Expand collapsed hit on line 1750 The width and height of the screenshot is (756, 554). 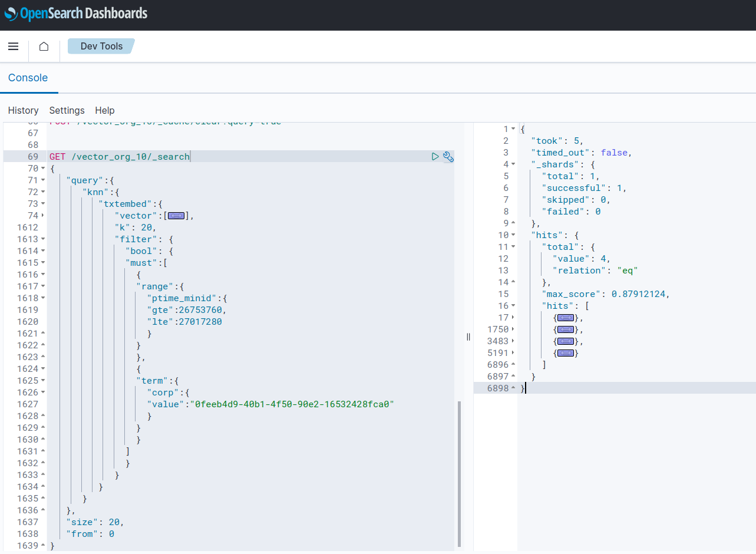click(565, 329)
